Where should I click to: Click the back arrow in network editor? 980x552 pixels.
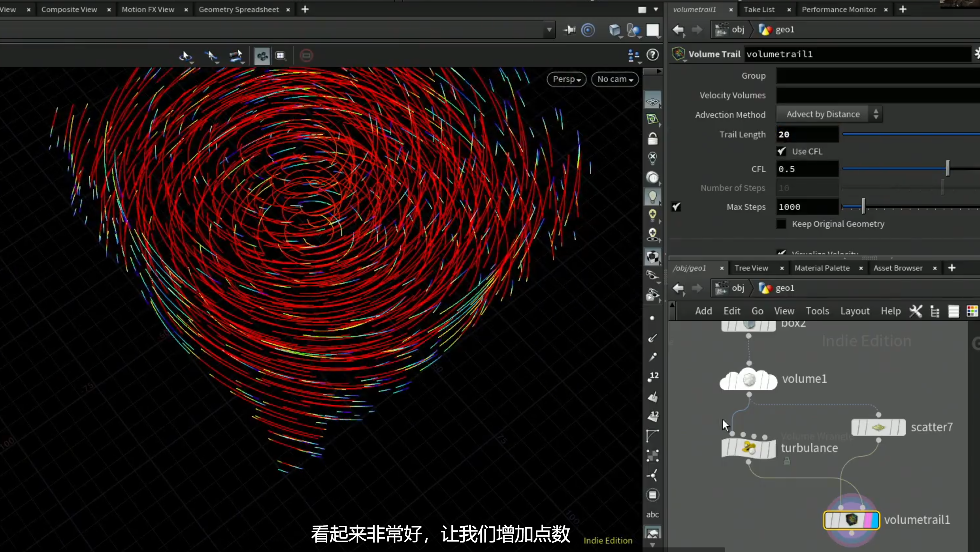[678, 289]
